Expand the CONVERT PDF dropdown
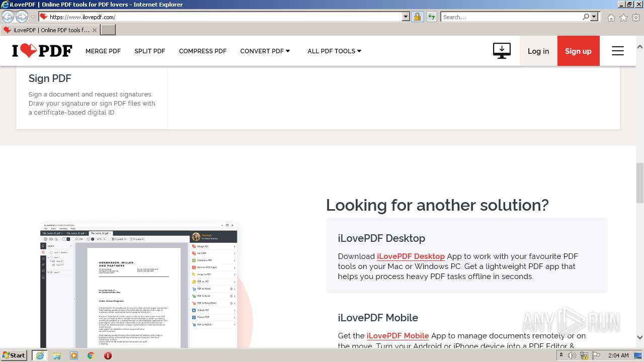The width and height of the screenshot is (644, 362). 265,51
